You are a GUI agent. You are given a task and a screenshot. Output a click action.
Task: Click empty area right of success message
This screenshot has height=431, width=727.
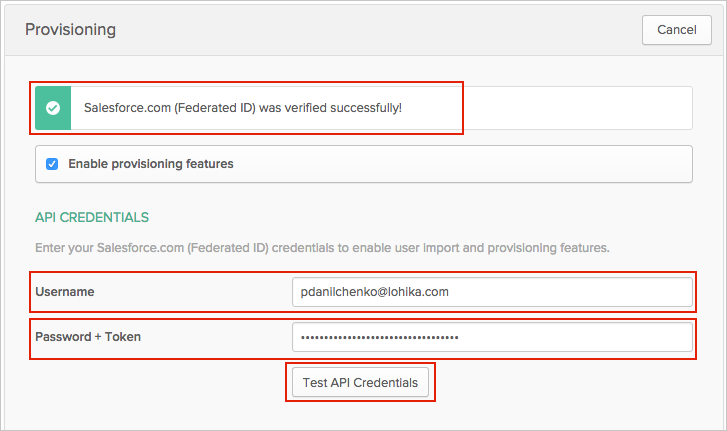pyautogui.click(x=580, y=108)
